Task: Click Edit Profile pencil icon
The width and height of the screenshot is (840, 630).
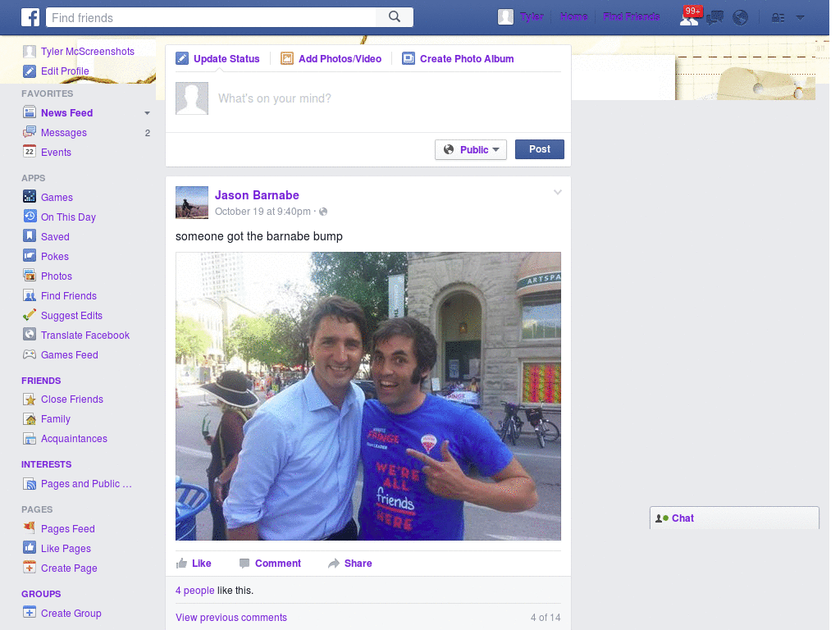Action: [x=30, y=71]
